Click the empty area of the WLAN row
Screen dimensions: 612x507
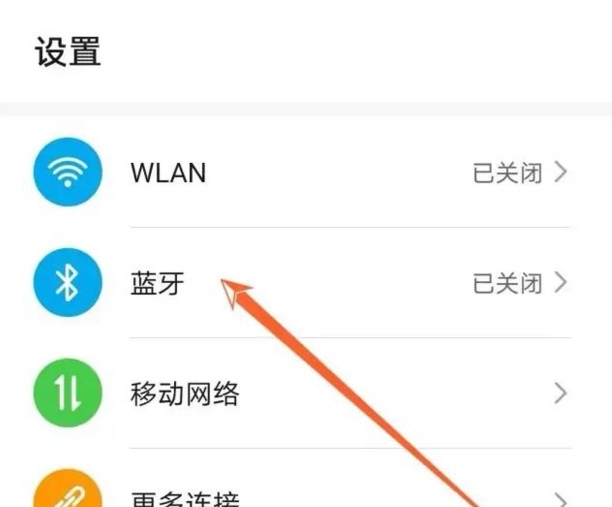(340, 172)
